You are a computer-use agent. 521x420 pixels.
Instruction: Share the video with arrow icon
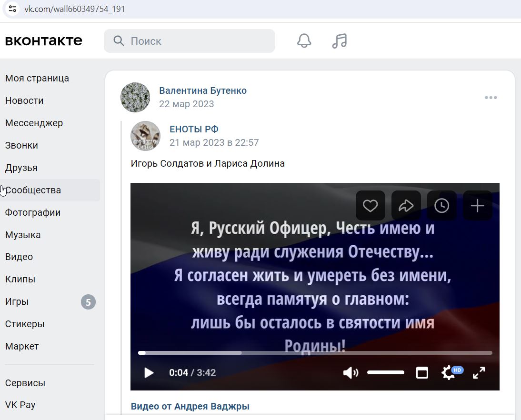pyautogui.click(x=406, y=206)
